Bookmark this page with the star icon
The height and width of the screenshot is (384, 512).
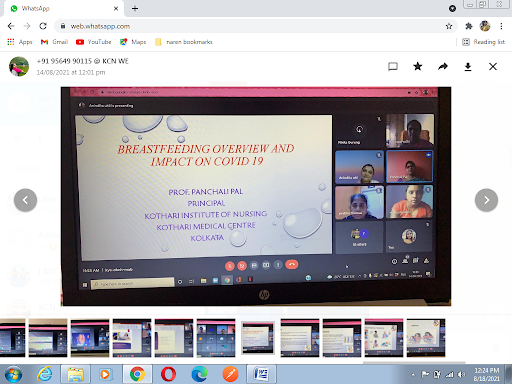(449, 26)
